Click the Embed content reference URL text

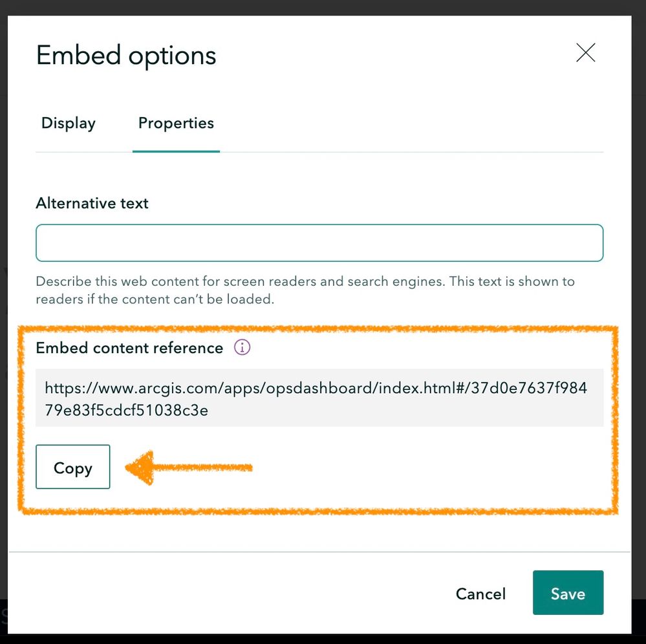click(x=316, y=388)
